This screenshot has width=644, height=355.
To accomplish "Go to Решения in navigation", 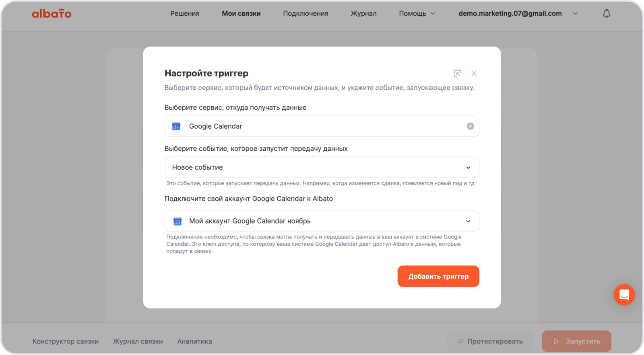I will [185, 14].
